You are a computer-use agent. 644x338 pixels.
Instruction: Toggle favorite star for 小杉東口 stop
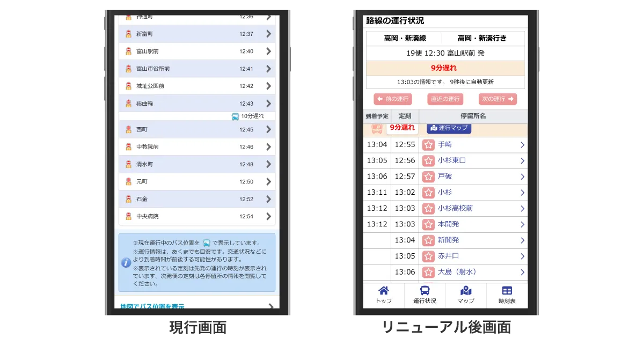[428, 160]
